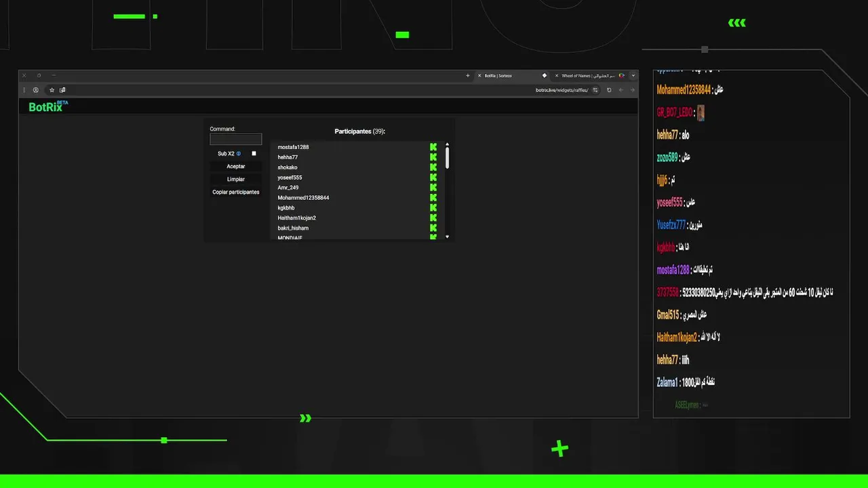Click Gmal515 username in chat
This screenshot has height=488, width=868.
point(667,314)
